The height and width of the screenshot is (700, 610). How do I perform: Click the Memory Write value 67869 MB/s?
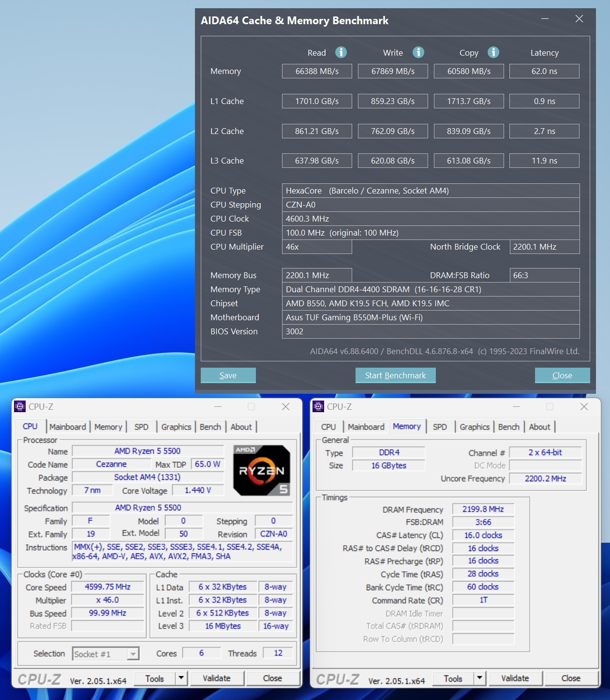tap(393, 71)
